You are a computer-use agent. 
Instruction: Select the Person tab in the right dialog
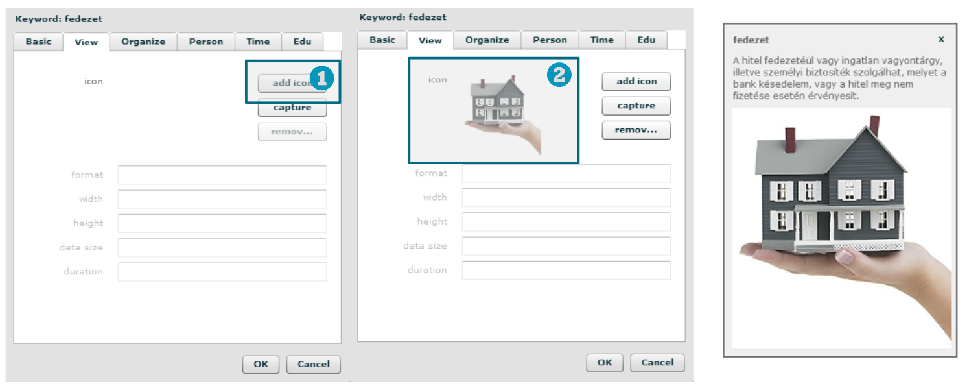(550, 40)
